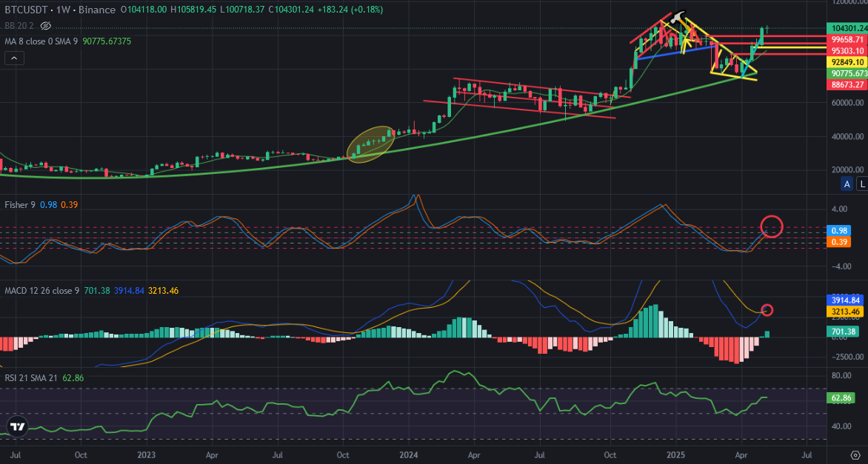The image size is (868, 464).
Task: Open the BTCUSDT symbol title
Action: [x=26, y=10]
